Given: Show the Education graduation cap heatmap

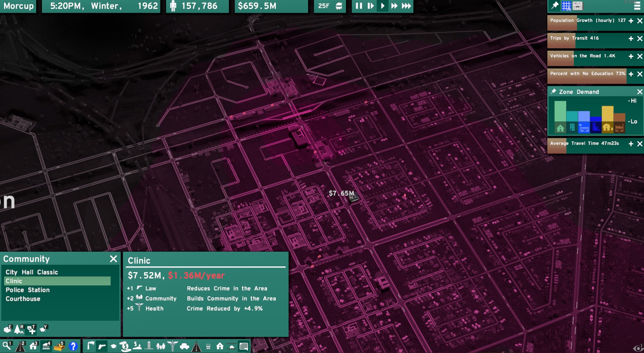Looking at the screenshot, I should pyautogui.click(x=113, y=346).
